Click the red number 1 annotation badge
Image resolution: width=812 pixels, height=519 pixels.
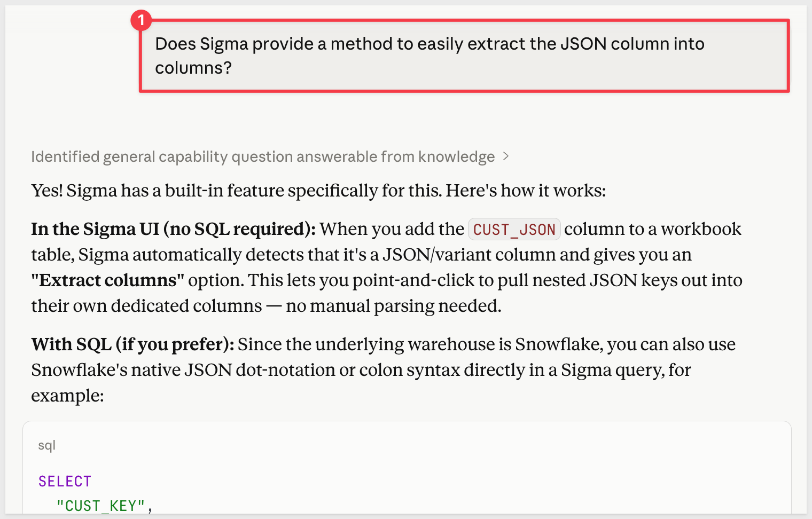coord(141,21)
